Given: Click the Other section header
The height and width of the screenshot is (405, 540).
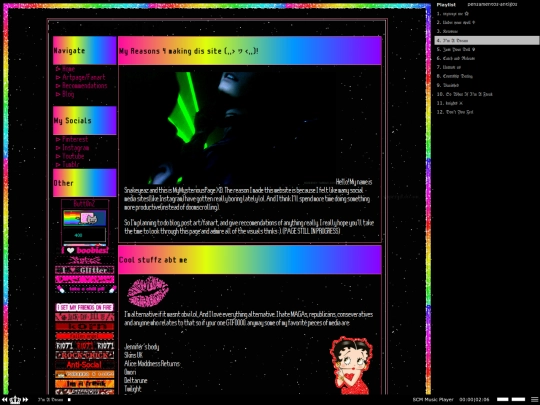Looking at the screenshot, I should coord(85,183).
